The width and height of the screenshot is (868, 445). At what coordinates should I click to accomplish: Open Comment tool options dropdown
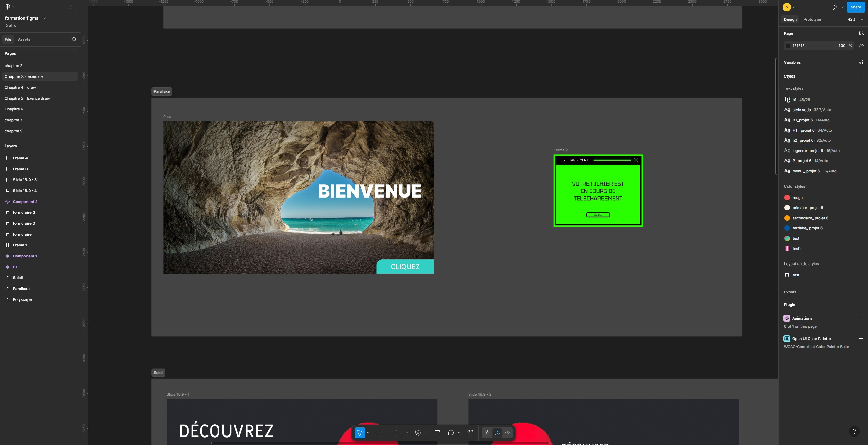pos(459,433)
